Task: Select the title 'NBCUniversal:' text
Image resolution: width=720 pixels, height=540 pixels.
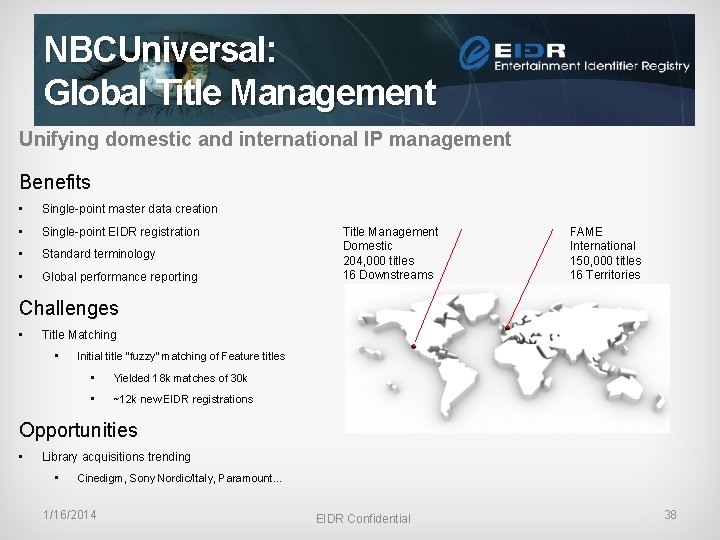Action: click(x=160, y=50)
